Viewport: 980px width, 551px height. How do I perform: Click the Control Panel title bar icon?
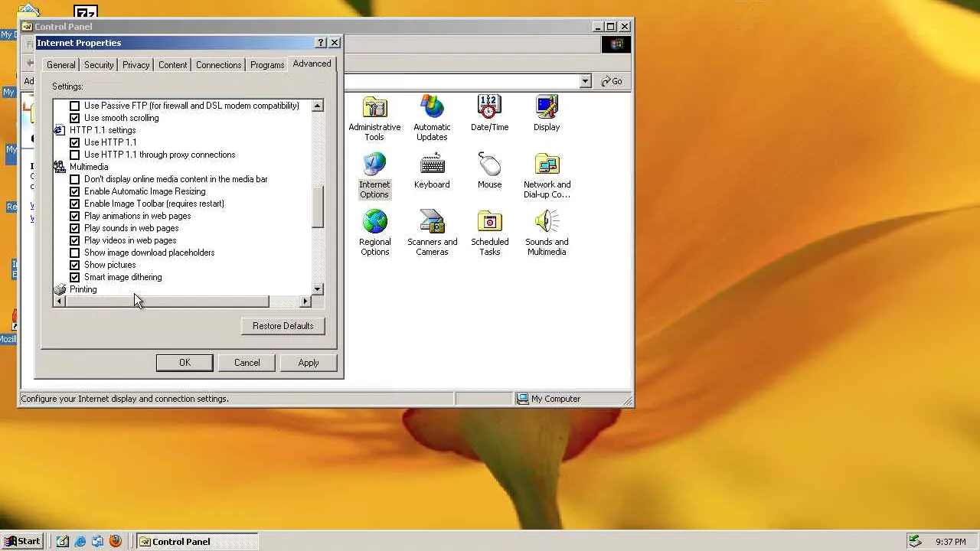pos(27,27)
